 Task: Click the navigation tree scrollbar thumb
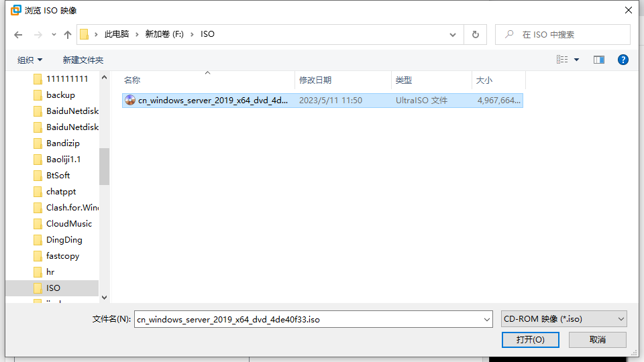click(105, 167)
